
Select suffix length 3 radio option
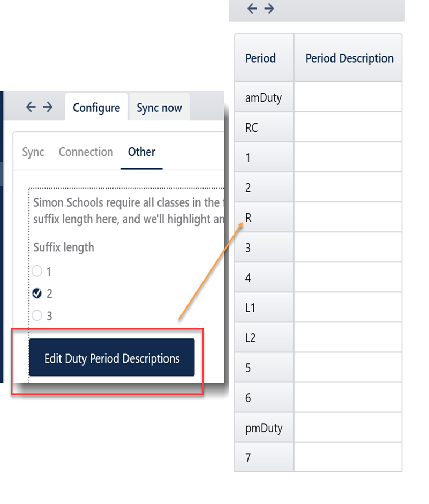[37, 315]
